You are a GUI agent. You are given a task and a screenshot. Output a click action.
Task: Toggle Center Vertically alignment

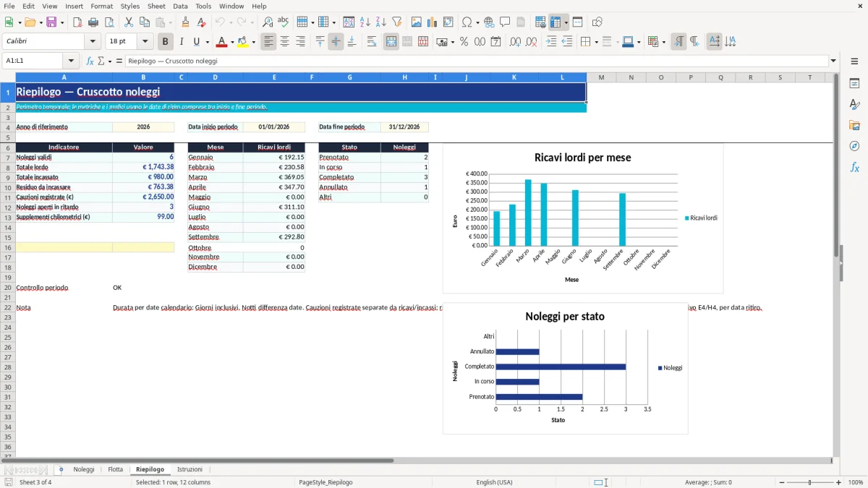[x=336, y=42]
